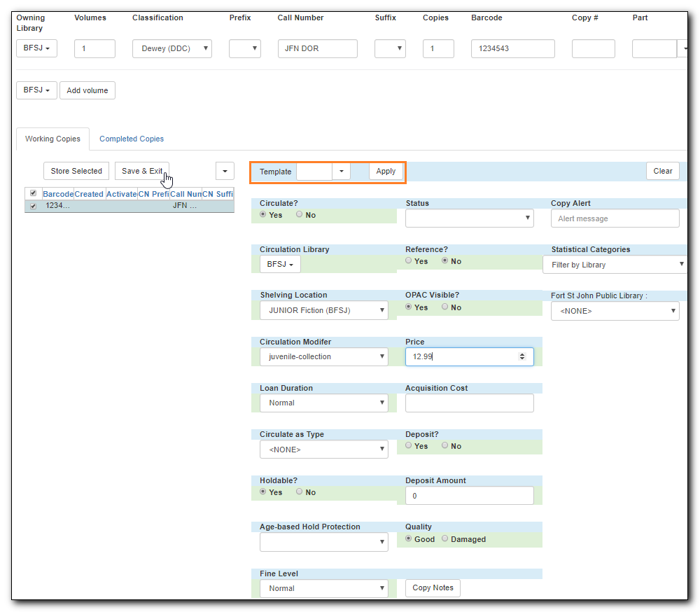This screenshot has width=700, height=612.
Task: Open the Shelving Location JUNIOR Fiction dropdown
Action: pos(324,310)
